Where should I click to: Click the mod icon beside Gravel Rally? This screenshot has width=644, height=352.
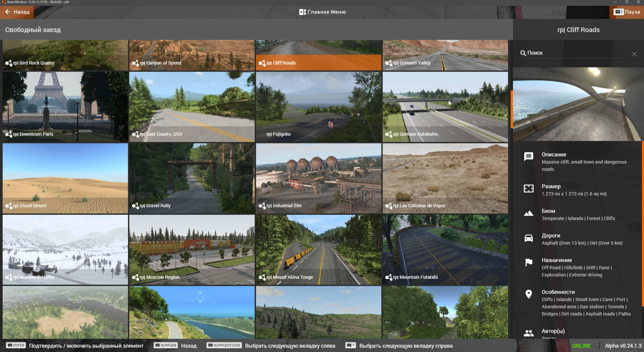(x=135, y=206)
